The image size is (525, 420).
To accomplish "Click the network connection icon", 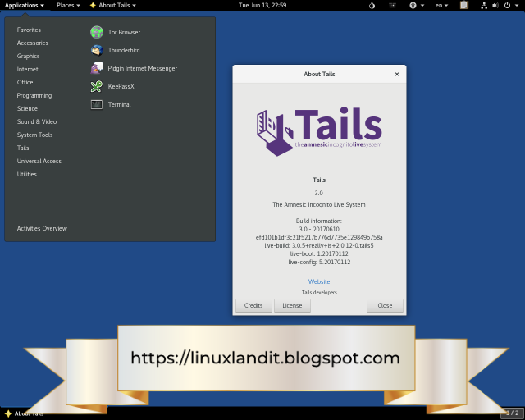I will (x=484, y=6).
